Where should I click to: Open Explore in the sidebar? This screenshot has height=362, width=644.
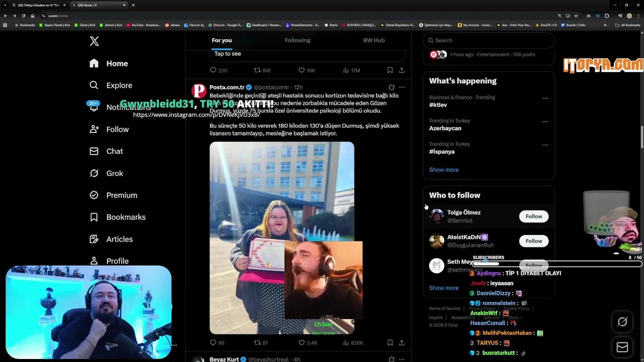point(111,85)
